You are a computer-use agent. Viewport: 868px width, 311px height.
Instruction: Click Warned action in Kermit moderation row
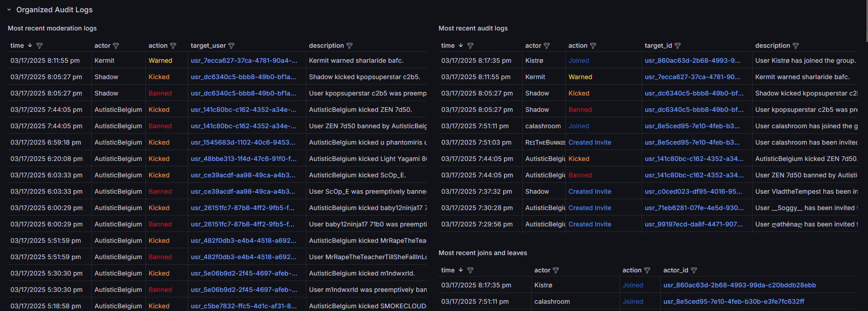160,60
